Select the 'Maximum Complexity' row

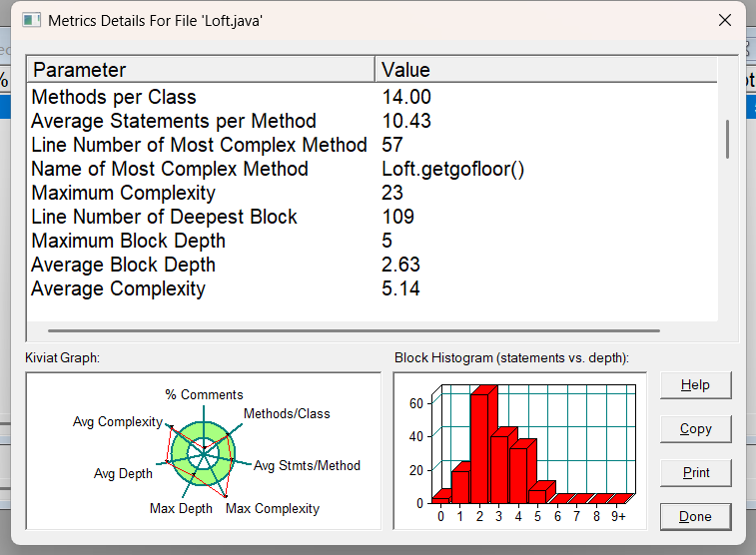coord(373,193)
